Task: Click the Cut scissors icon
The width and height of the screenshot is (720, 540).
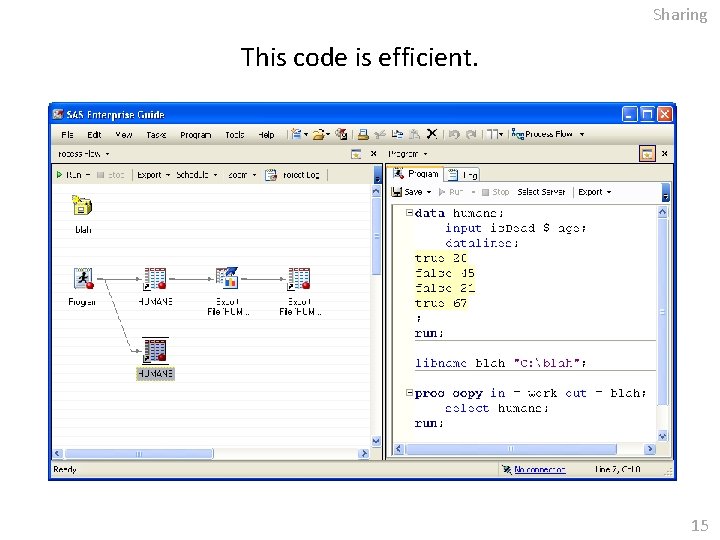Action: tap(380, 134)
